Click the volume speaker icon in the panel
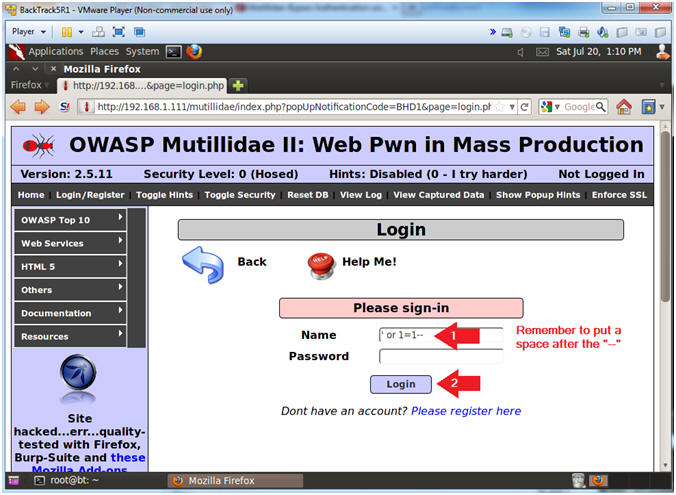This screenshot has width=676, height=495. point(521,52)
